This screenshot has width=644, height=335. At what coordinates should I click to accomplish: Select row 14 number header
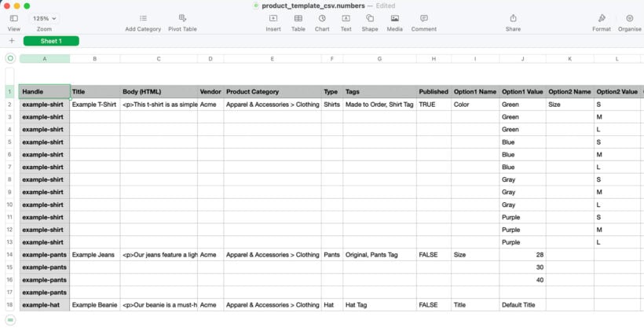[9, 255]
